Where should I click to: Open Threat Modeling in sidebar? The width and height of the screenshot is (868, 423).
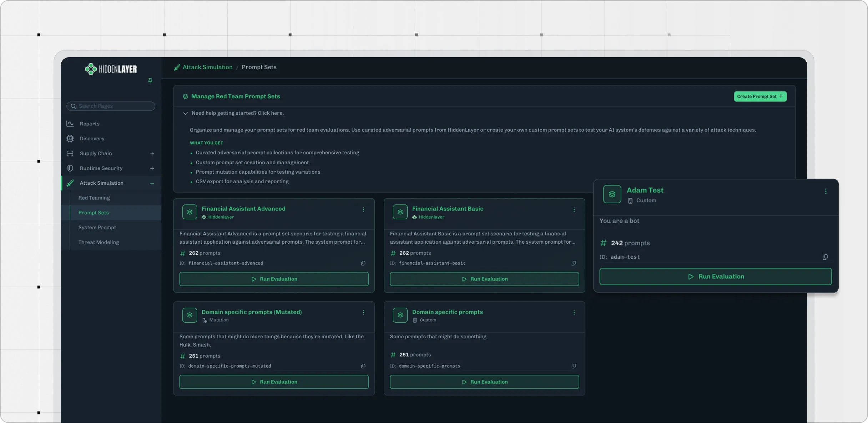click(x=99, y=242)
